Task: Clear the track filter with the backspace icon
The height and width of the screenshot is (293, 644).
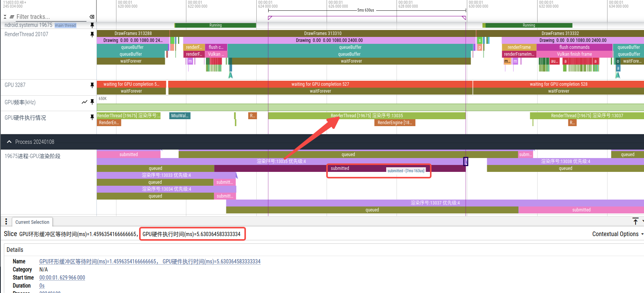Action: [92, 17]
